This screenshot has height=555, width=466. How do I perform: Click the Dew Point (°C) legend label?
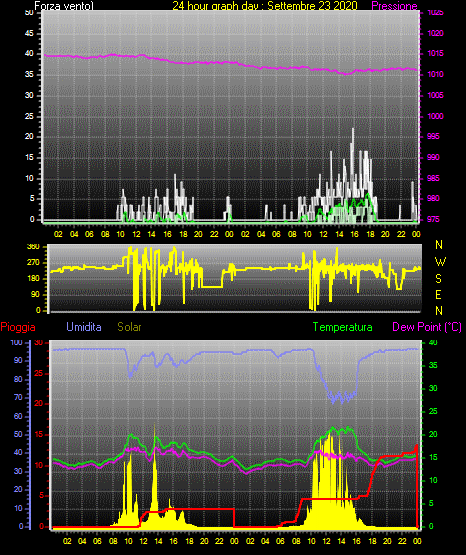pyautogui.click(x=427, y=327)
